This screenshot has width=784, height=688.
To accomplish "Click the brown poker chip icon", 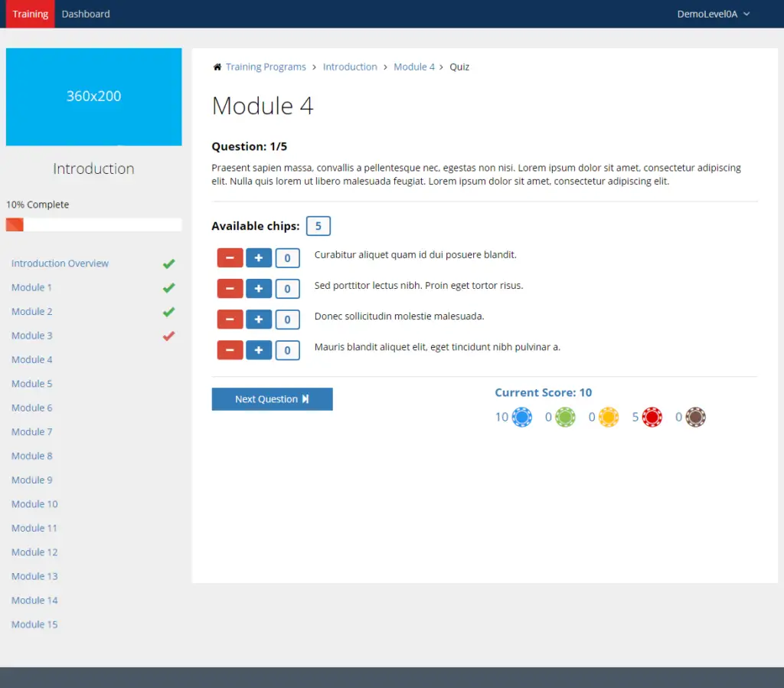I will tap(695, 417).
